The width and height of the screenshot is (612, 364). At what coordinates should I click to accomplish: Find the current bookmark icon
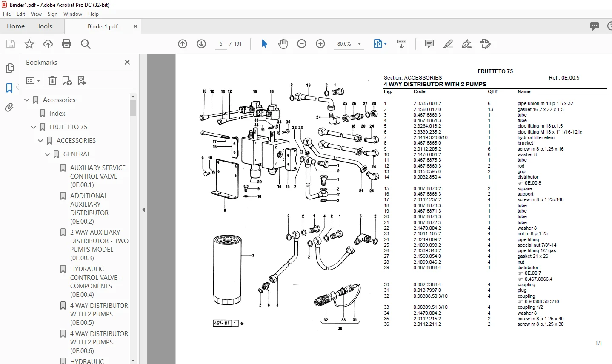(82, 80)
